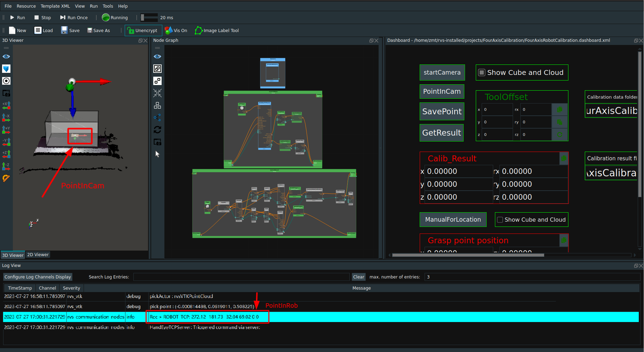Click the startCamera button
This screenshot has height=352, width=644.
tap(442, 72)
